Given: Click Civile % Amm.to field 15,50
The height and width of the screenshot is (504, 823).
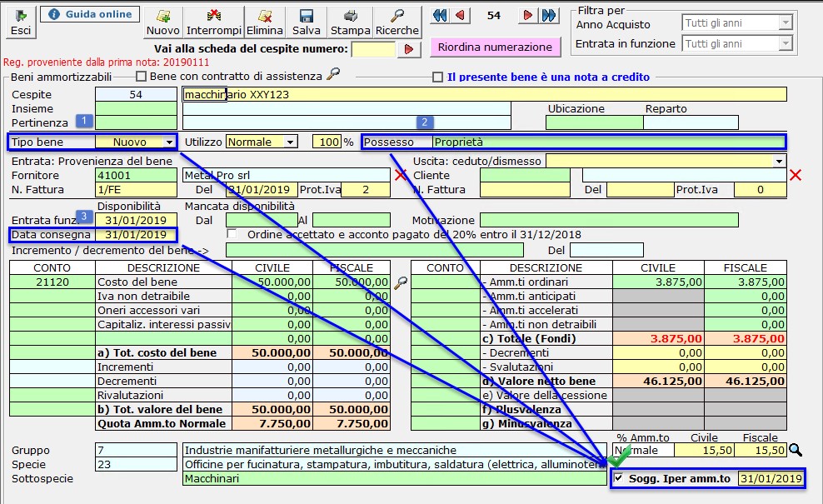Looking at the screenshot, I should (x=705, y=451).
